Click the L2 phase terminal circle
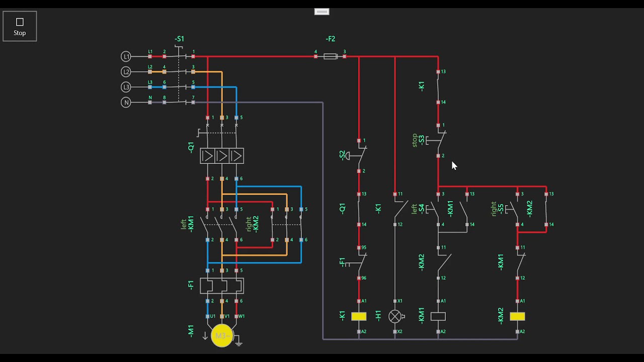This screenshot has height=362, width=644. 126,72
